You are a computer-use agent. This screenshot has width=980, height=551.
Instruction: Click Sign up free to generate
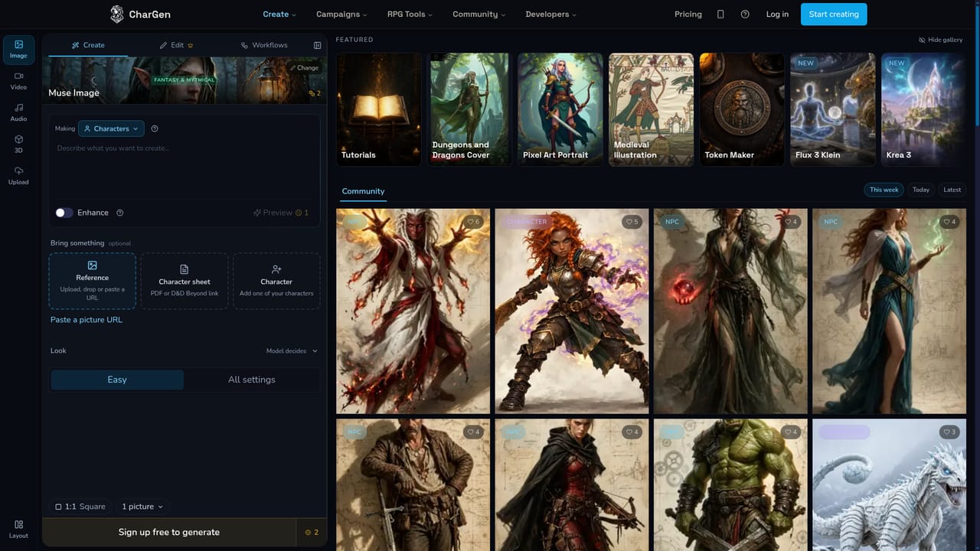169,532
